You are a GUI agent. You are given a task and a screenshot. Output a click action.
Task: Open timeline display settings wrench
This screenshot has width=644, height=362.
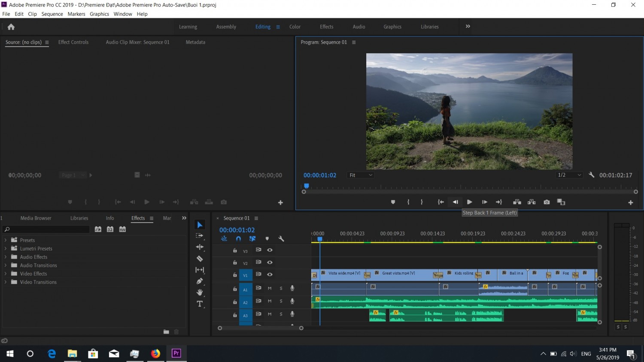(x=281, y=239)
